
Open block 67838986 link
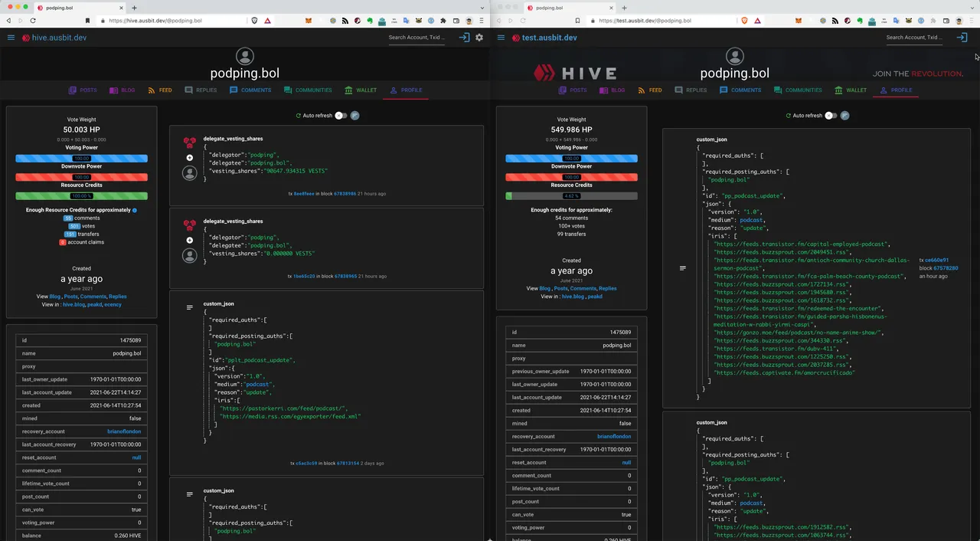[345, 194]
